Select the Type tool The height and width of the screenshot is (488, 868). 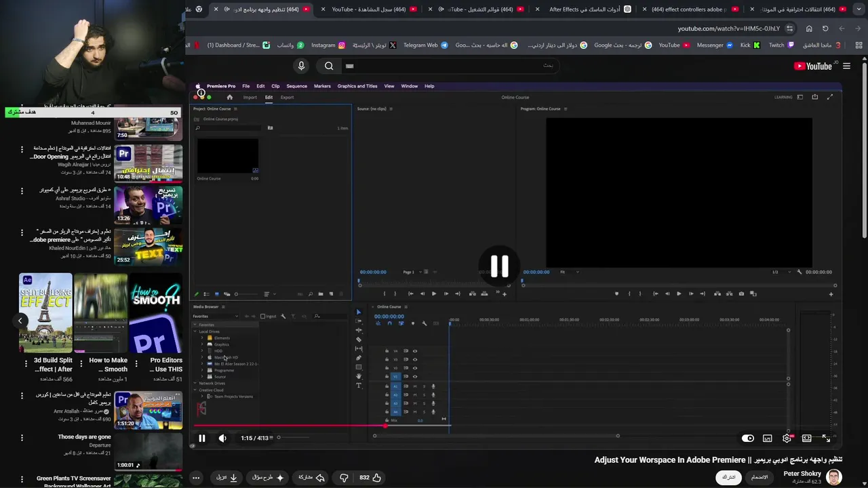pos(359,386)
